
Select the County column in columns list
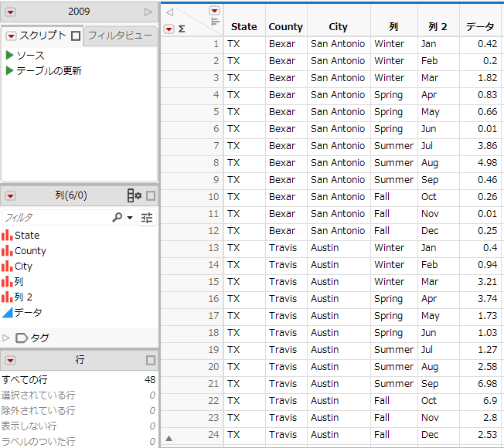click(30, 251)
